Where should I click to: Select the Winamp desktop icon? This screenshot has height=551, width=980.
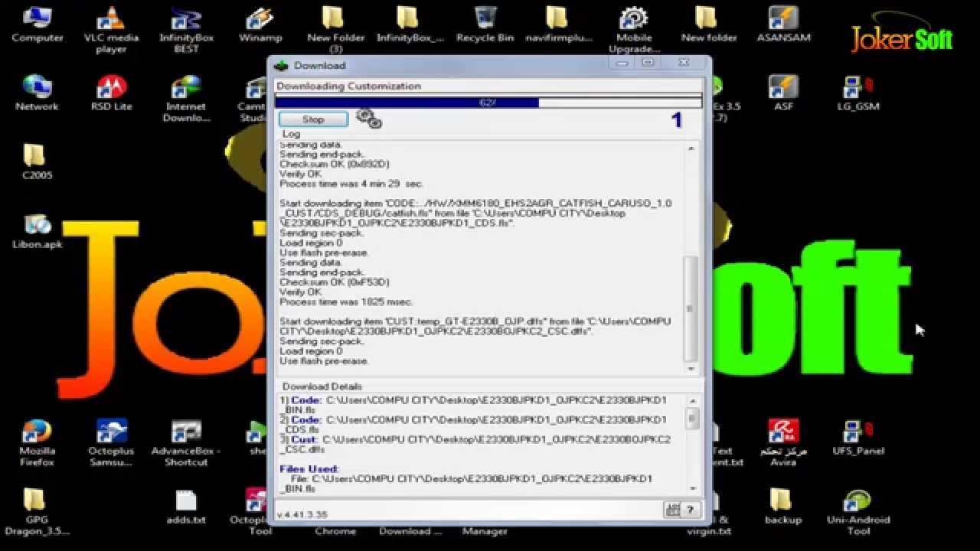click(260, 24)
